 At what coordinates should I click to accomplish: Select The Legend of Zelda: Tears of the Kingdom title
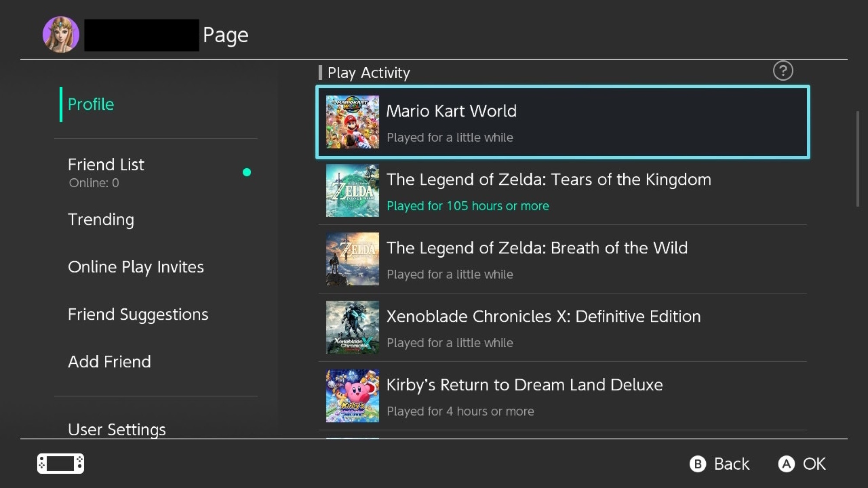(x=549, y=179)
